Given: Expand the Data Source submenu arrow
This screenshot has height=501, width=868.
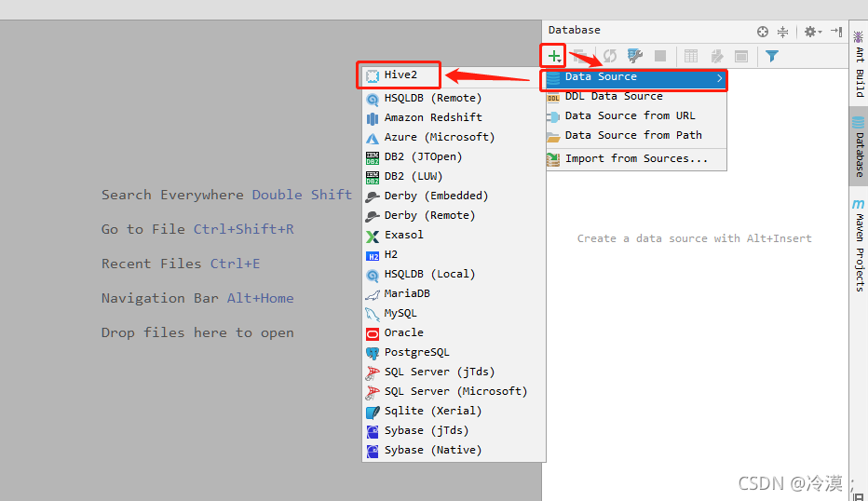Looking at the screenshot, I should (720, 78).
